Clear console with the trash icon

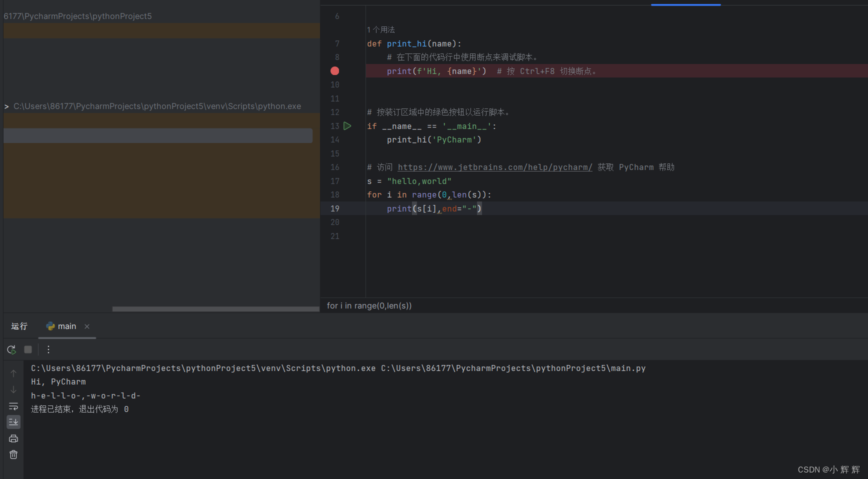coord(13,454)
